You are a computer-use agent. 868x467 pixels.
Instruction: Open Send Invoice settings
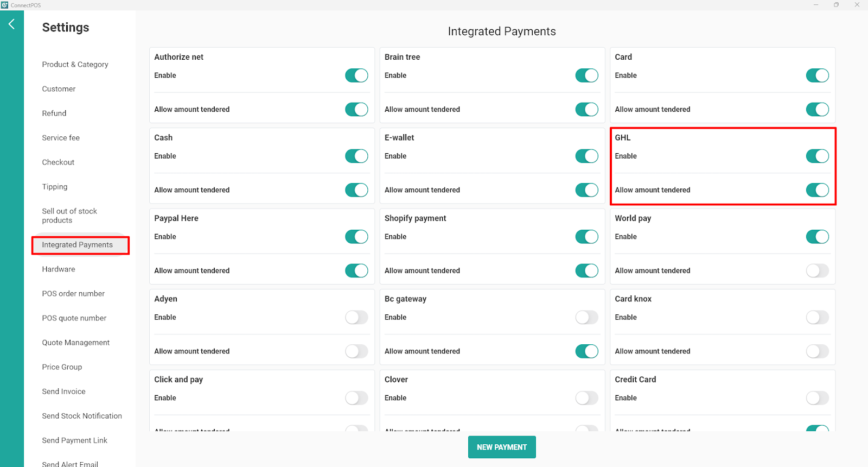click(x=63, y=391)
